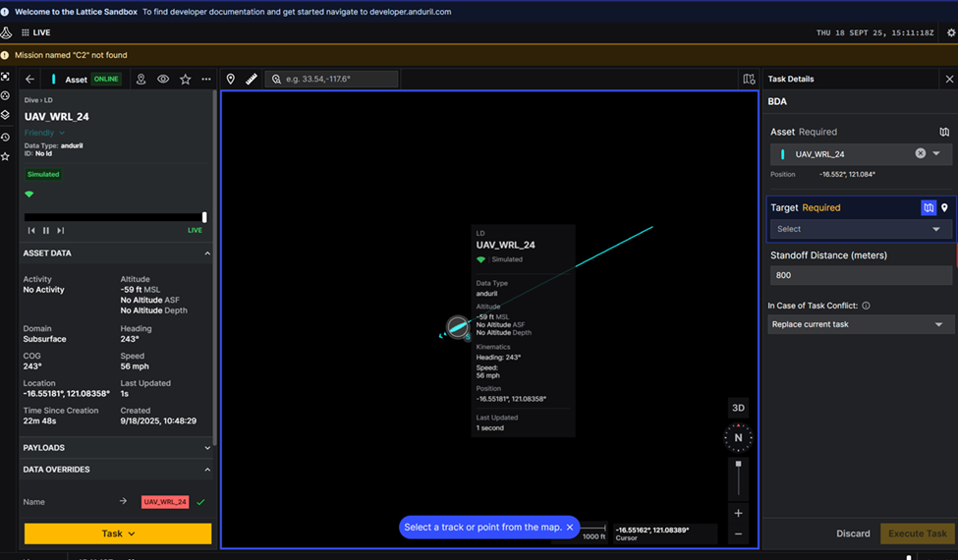
Task: Click the map zoom slider handle
Action: (739, 464)
